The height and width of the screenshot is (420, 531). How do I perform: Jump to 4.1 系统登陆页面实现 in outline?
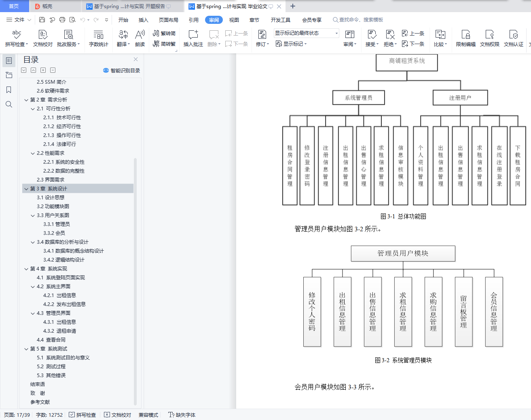click(x=61, y=278)
